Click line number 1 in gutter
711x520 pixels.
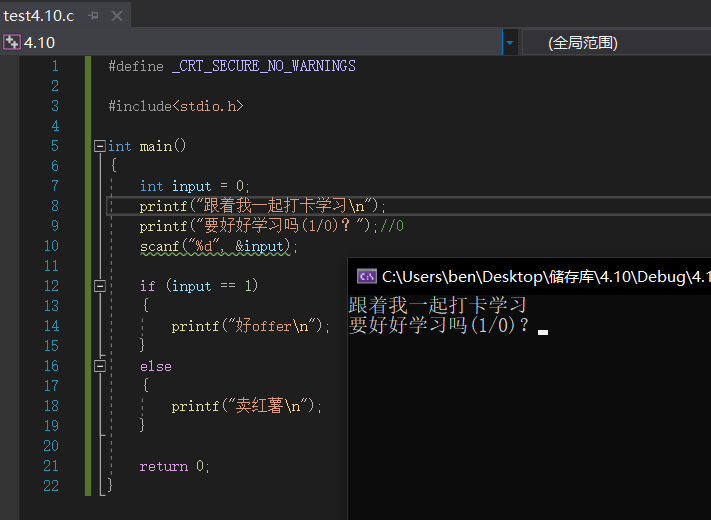(x=55, y=66)
